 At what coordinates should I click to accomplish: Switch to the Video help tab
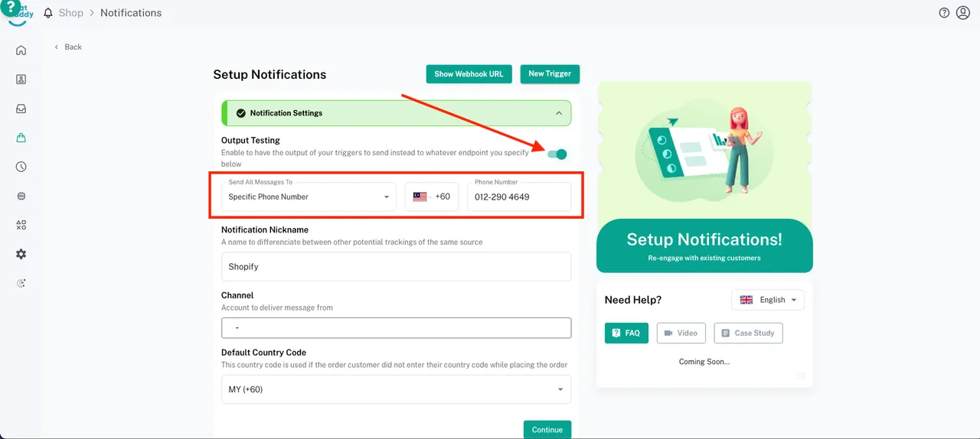pos(680,333)
